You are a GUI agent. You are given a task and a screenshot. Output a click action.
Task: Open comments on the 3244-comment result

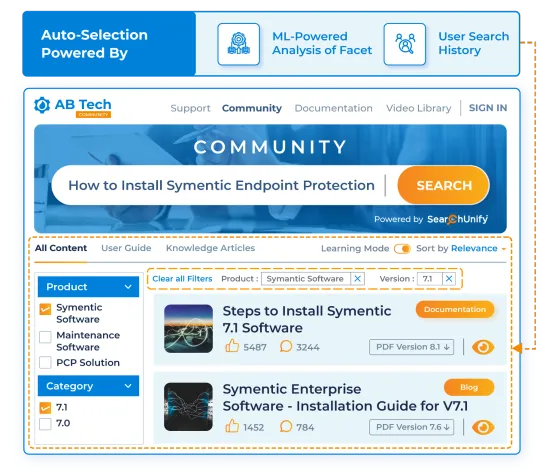(286, 346)
